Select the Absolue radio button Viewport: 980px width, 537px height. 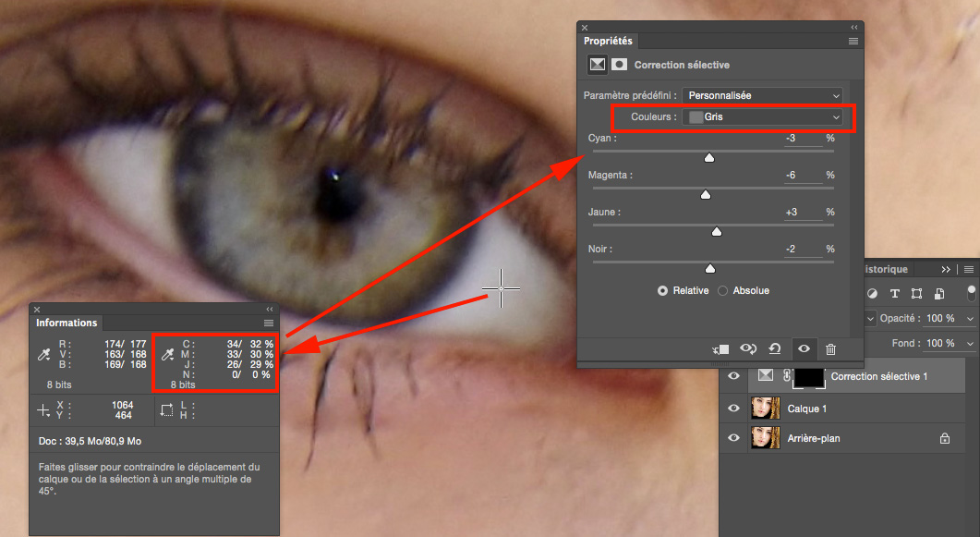(x=723, y=290)
